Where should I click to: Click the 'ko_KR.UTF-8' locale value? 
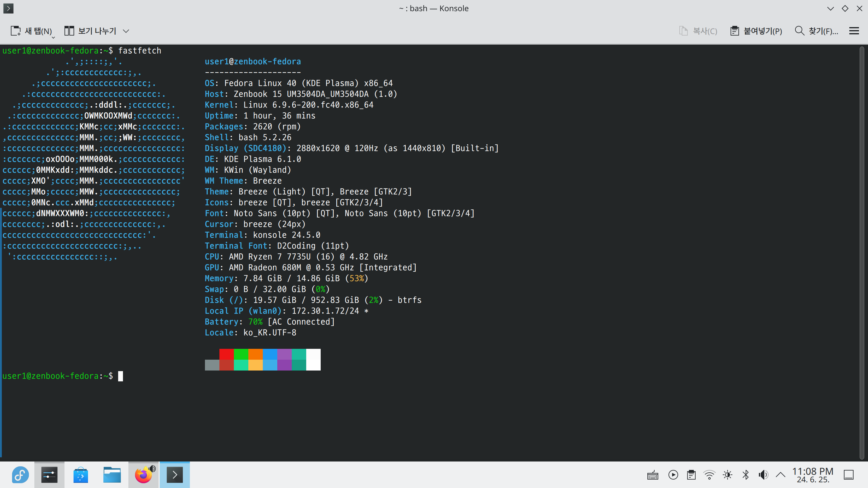pyautogui.click(x=269, y=332)
